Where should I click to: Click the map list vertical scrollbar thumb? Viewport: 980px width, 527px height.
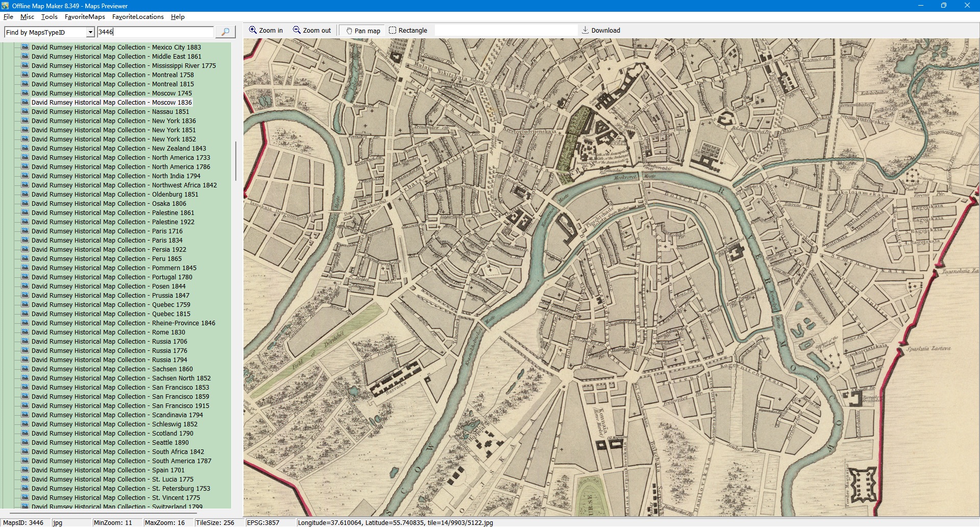[235, 161]
